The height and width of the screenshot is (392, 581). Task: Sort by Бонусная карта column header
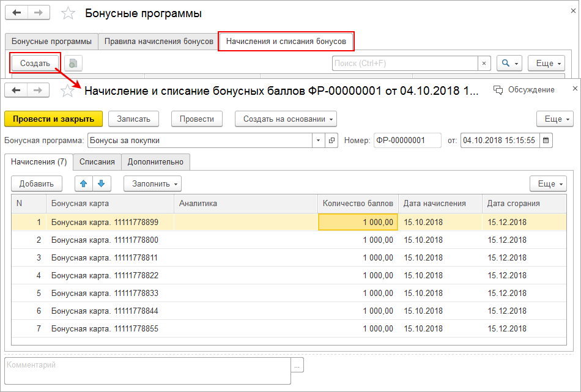tap(110, 204)
